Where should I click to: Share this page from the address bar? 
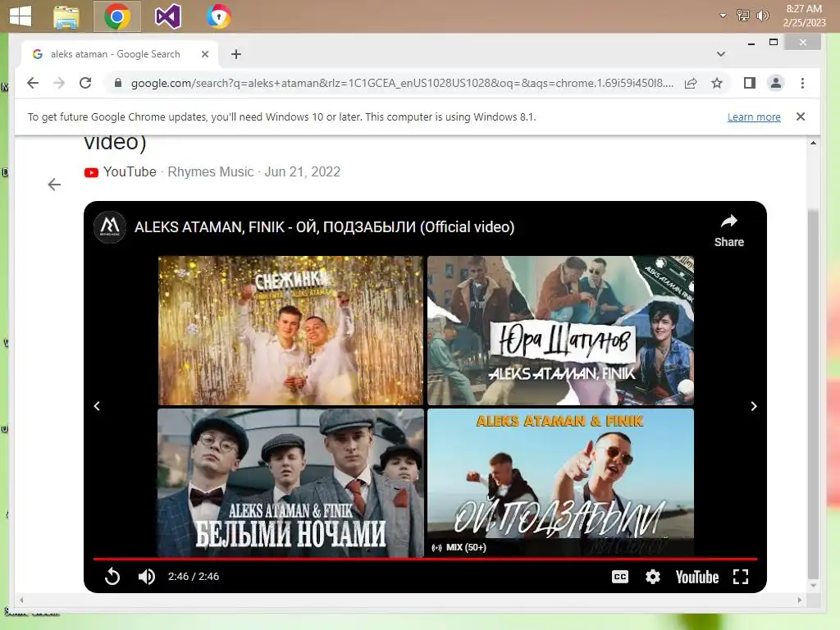691,83
